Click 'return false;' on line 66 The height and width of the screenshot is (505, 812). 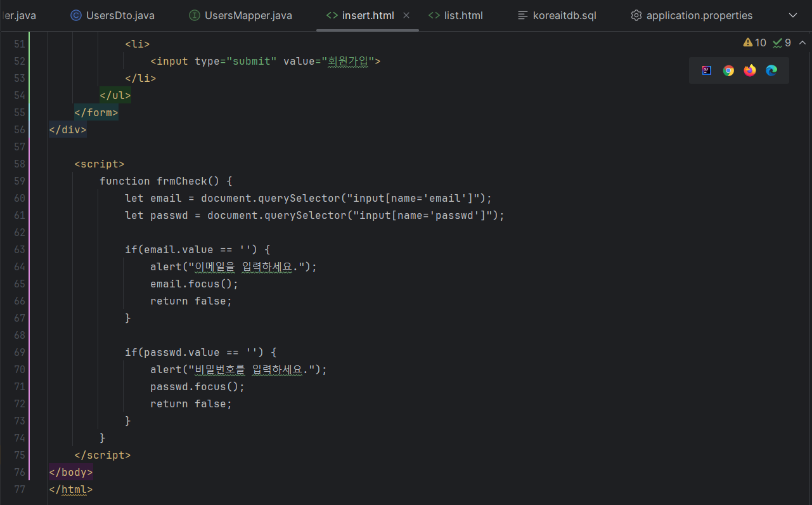click(x=191, y=301)
